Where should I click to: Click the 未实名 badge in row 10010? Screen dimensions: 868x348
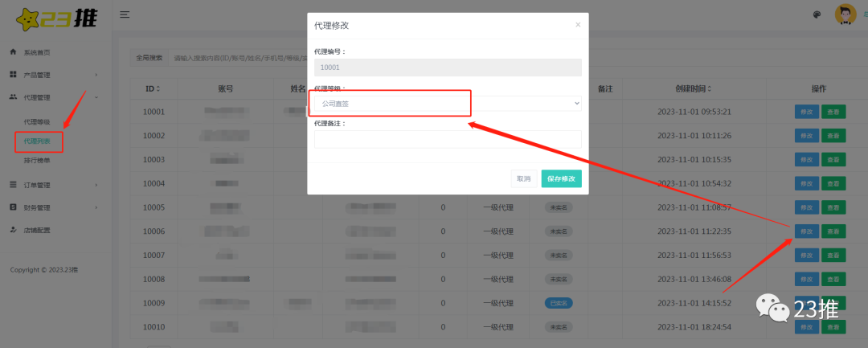point(558,327)
